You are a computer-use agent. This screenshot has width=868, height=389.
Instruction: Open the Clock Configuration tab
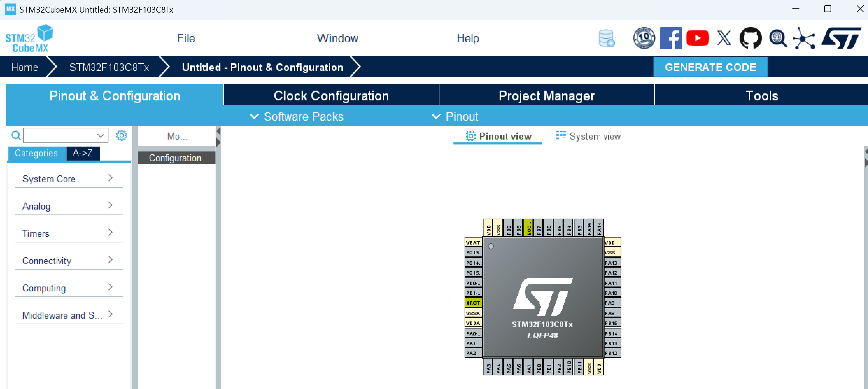[331, 96]
